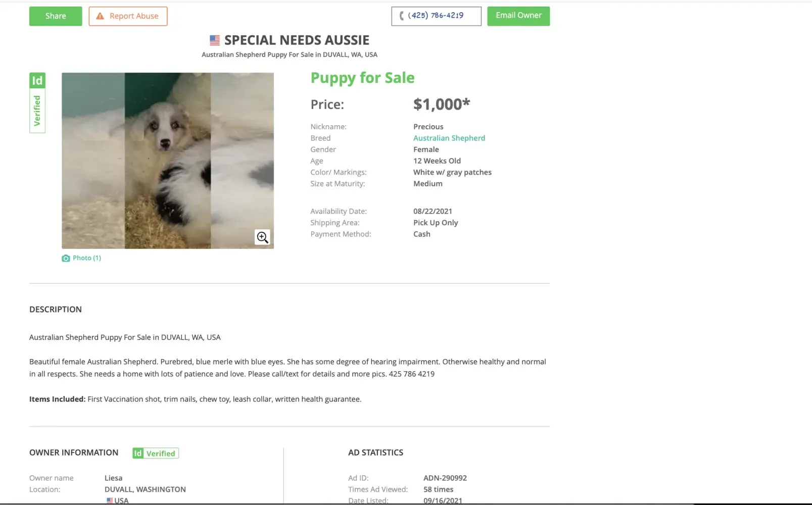Click the SPECIAL NEEDS AUSSIE heading
This screenshot has height=505, width=812.
click(x=297, y=40)
